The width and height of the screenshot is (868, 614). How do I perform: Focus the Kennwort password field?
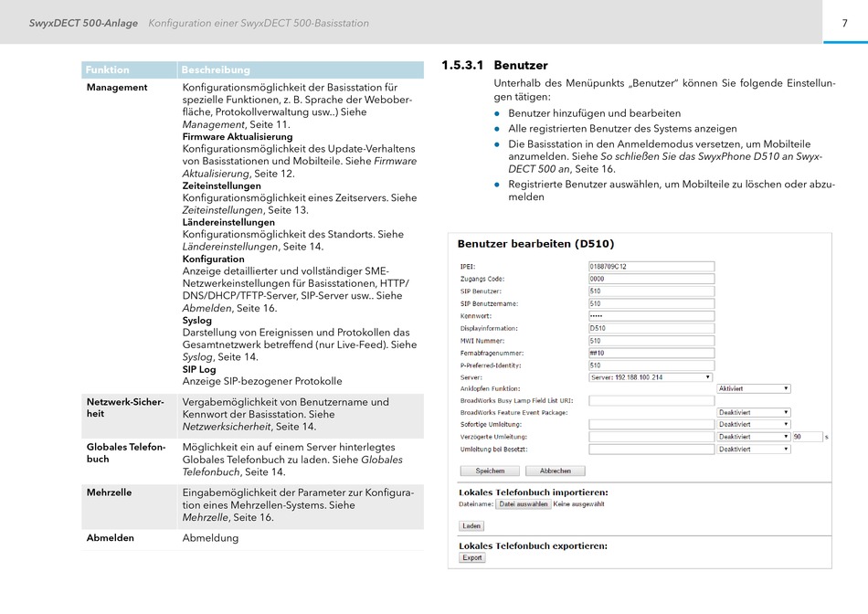click(651, 315)
